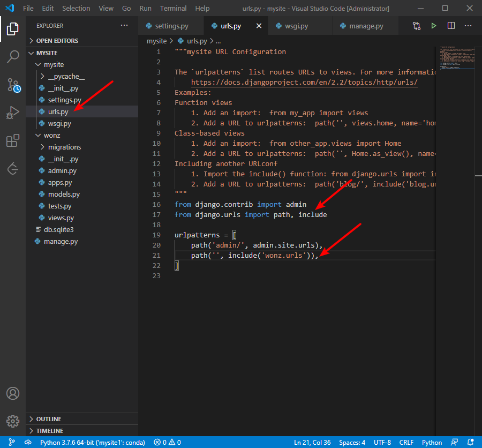Click the code minimap preview
This screenshot has width=482, height=448.
[x=456, y=58]
